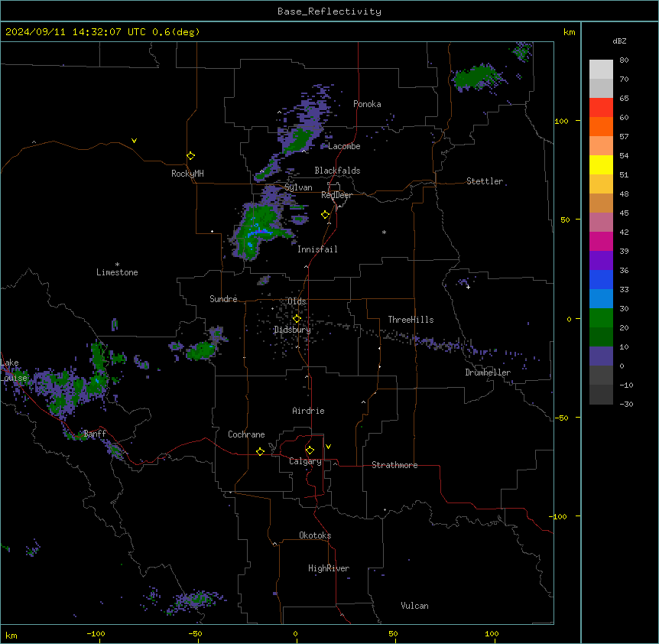Image resolution: width=659 pixels, height=644 pixels.
Task: Click the yellow V marker northeast of Calgary
Action: pyautogui.click(x=328, y=447)
